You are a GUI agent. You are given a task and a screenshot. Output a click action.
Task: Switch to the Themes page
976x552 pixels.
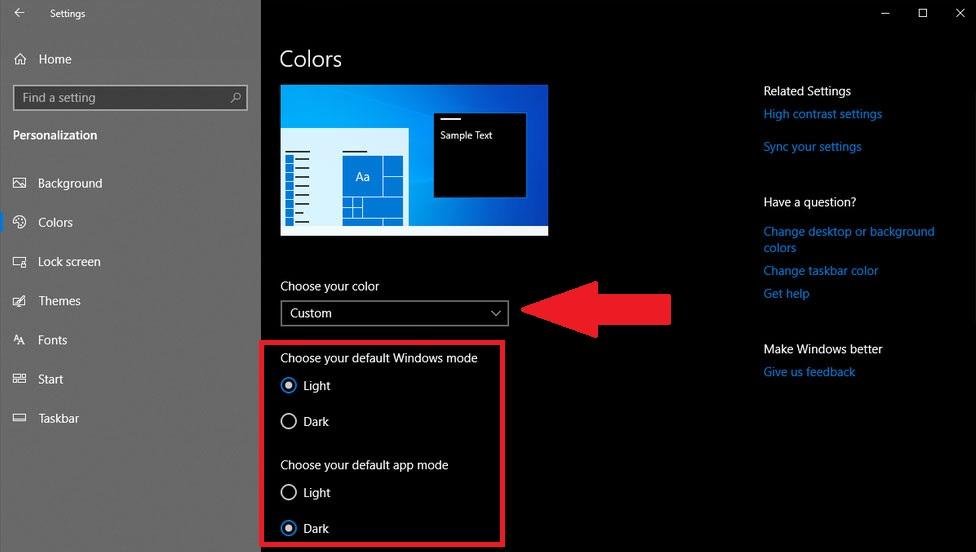click(59, 301)
